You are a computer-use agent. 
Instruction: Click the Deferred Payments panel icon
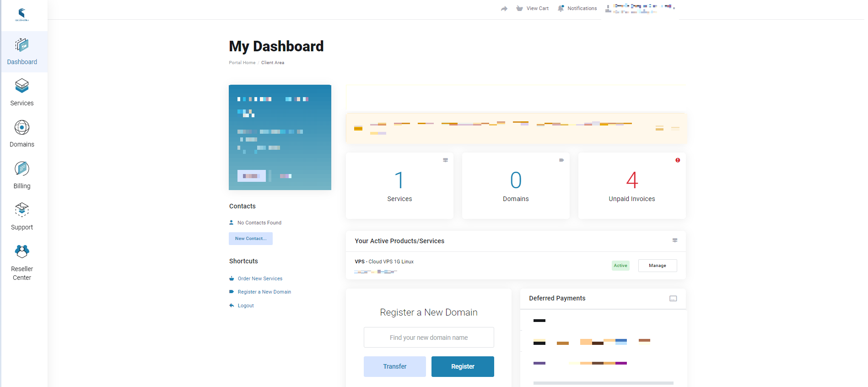click(x=673, y=299)
